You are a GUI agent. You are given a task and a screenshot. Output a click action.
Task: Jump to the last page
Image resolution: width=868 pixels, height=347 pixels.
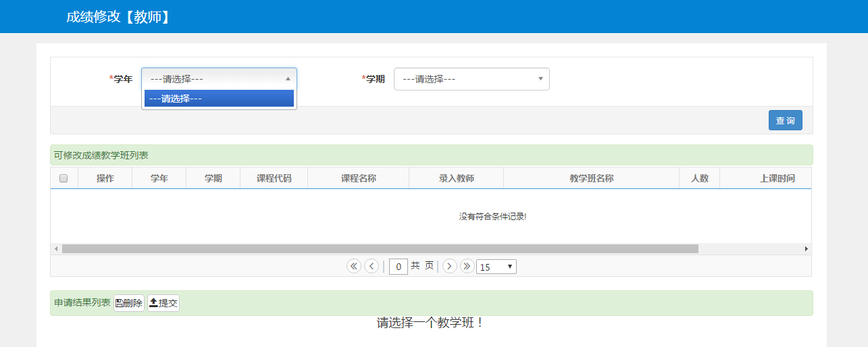coord(467,267)
